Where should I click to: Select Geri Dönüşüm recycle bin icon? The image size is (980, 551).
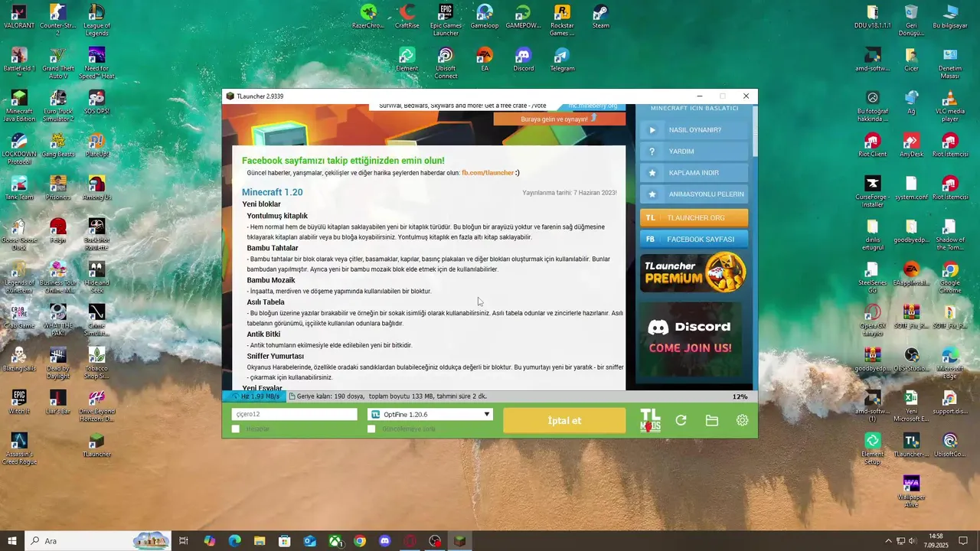pos(911,20)
